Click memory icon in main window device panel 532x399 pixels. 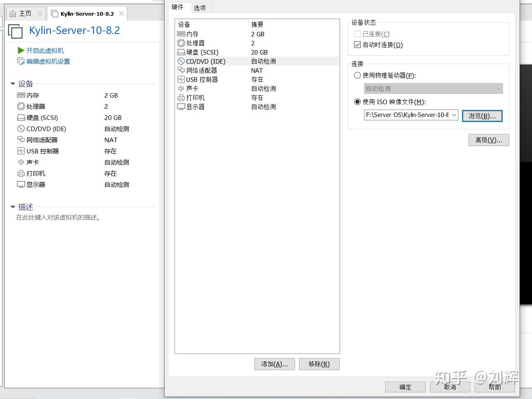pos(21,95)
